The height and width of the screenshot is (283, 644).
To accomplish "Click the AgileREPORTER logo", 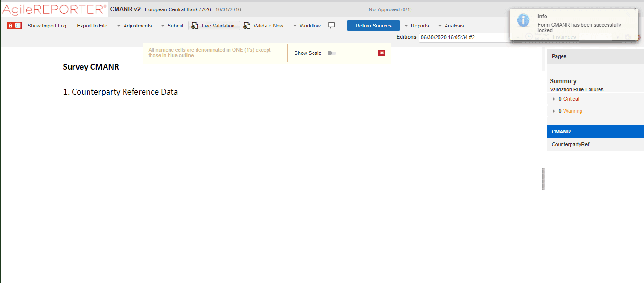I will coord(52,9).
